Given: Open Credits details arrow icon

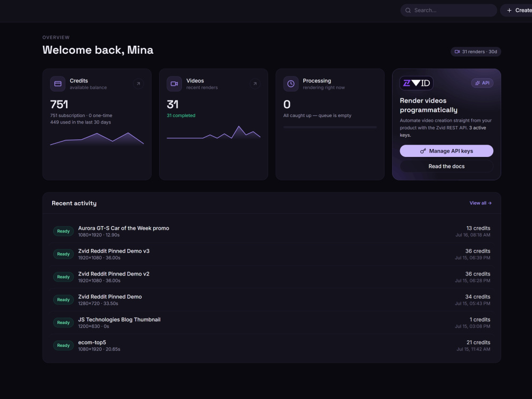Looking at the screenshot, I should (138, 84).
